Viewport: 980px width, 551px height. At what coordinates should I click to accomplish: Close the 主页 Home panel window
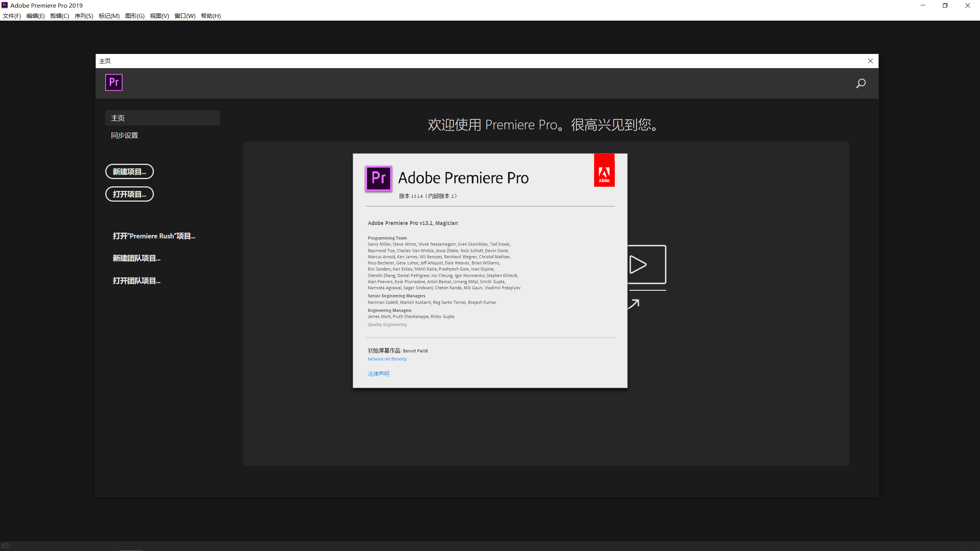point(870,61)
